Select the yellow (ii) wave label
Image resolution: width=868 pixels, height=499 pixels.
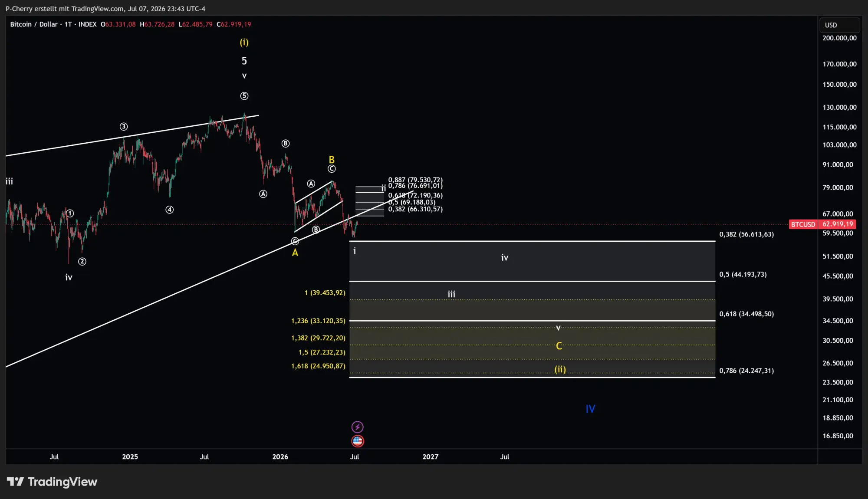pos(560,370)
